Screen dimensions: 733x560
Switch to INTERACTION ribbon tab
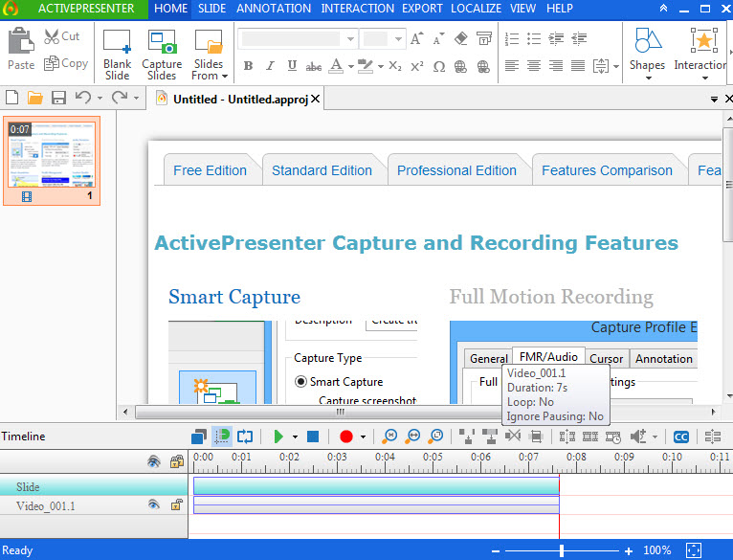pyautogui.click(x=357, y=9)
